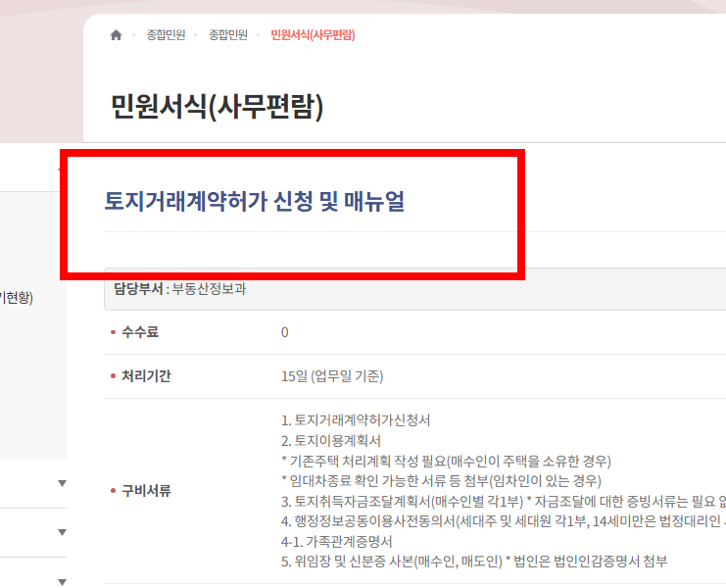726x588 pixels.
Task: Expand the bottom sidebar menu arrow
Action: 62,582
